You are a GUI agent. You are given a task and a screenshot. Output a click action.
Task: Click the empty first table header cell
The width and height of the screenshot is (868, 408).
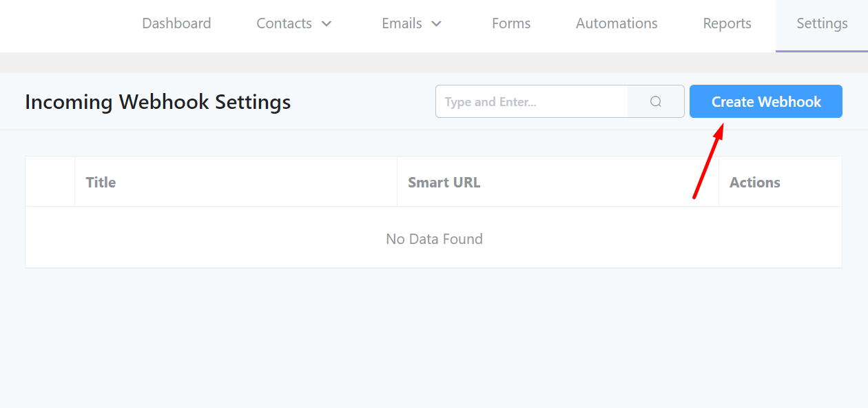50,182
